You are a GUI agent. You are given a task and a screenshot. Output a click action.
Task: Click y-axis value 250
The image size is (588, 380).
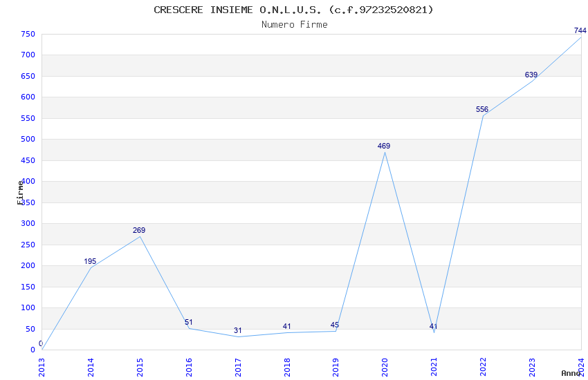pyautogui.click(x=28, y=245)
